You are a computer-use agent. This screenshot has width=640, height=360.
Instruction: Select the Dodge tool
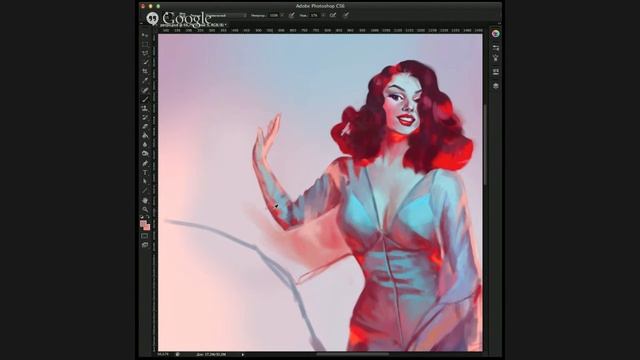click(x=145, y=153)
